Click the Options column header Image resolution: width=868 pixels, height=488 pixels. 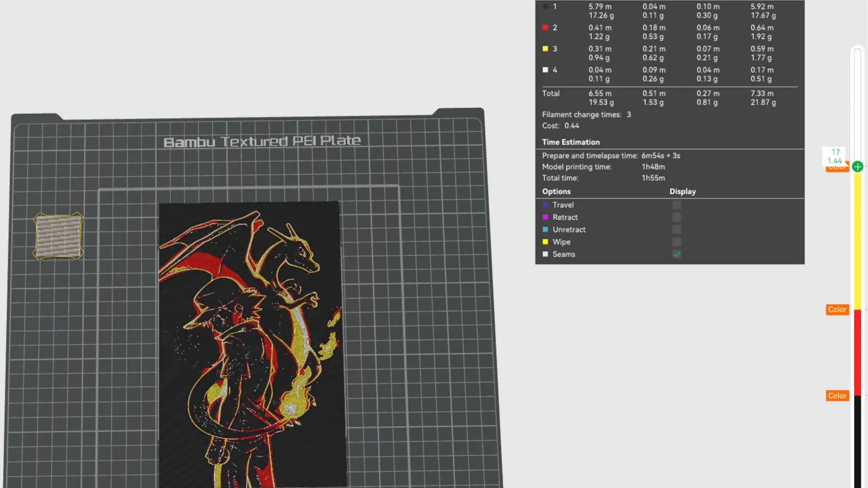[556, 191]
